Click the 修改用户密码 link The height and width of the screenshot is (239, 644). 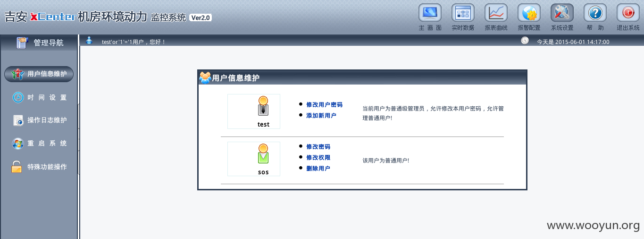point(324,104)
